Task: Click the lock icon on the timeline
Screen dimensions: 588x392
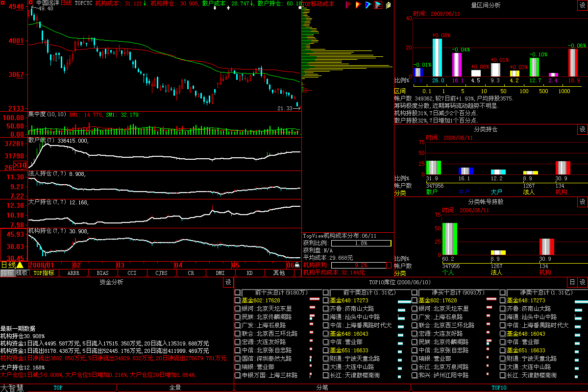Action: 296,265
